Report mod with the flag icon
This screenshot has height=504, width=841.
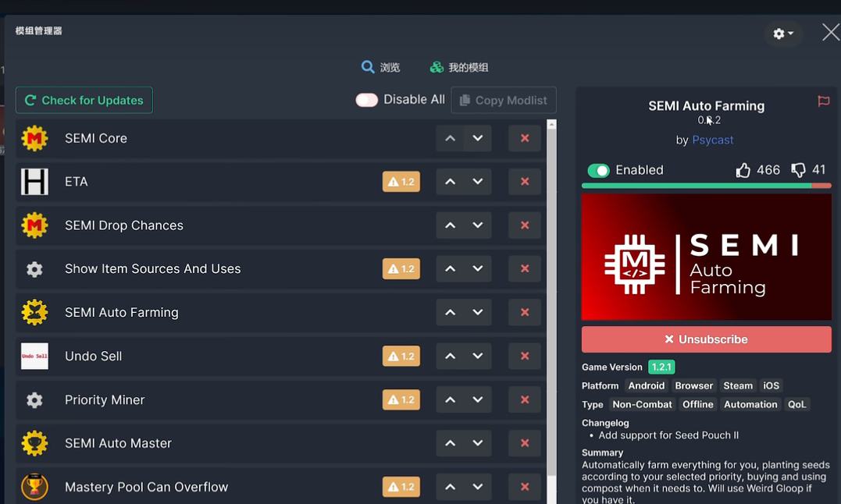(x=823, y=101)
